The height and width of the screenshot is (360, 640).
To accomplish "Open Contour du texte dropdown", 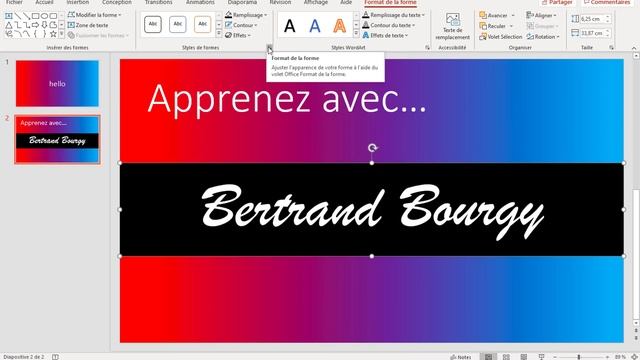I will [x=389, y=25].
